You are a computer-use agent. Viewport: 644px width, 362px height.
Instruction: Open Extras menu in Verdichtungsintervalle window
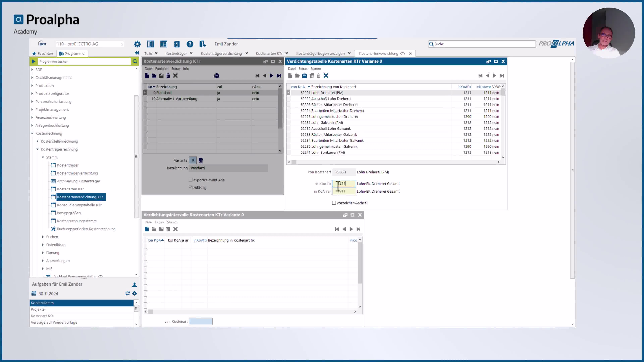click(159, 222)
